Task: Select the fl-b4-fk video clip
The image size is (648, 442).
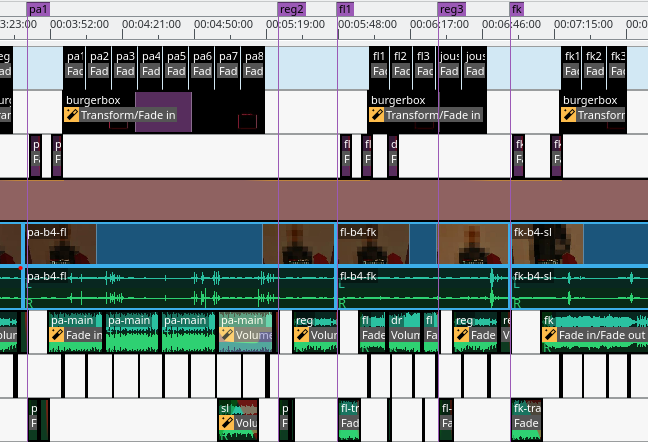Action: [385, 244]
